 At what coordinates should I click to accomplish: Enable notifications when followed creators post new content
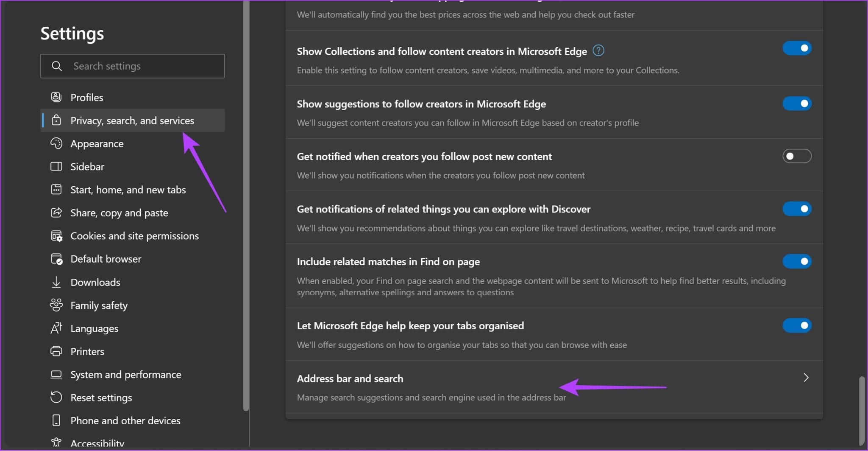pyautogui.click(x=796, y=156)
